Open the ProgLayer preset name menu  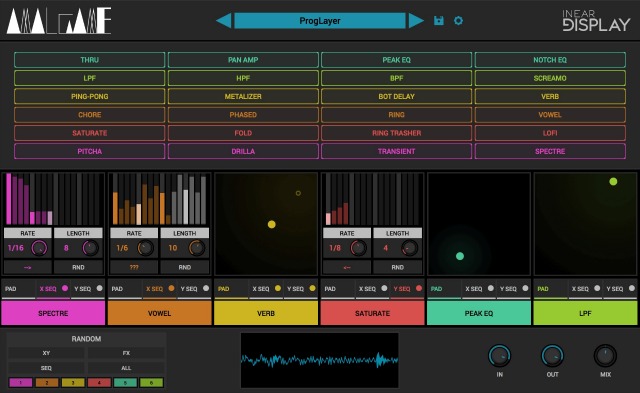click(x=320, y=20)
